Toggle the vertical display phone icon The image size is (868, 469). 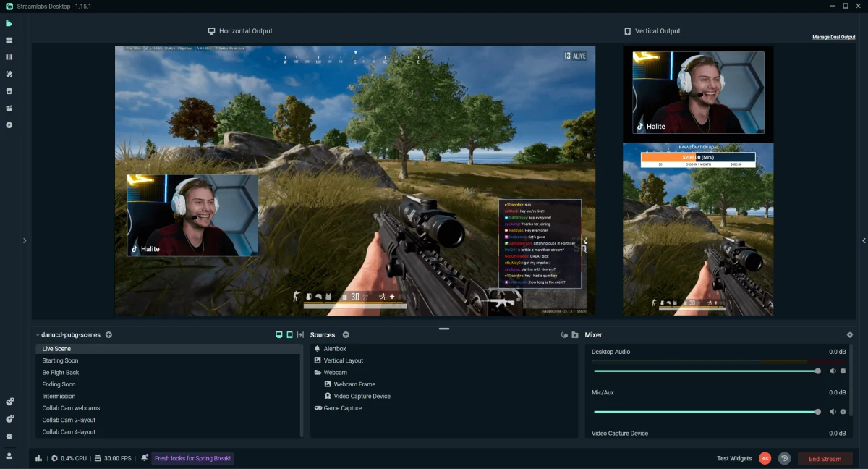point(289,334)
